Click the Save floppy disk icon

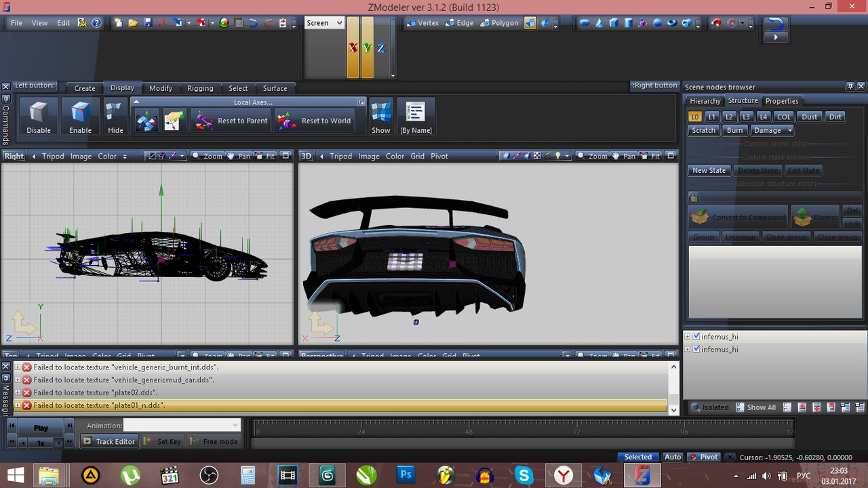(148, 22)
